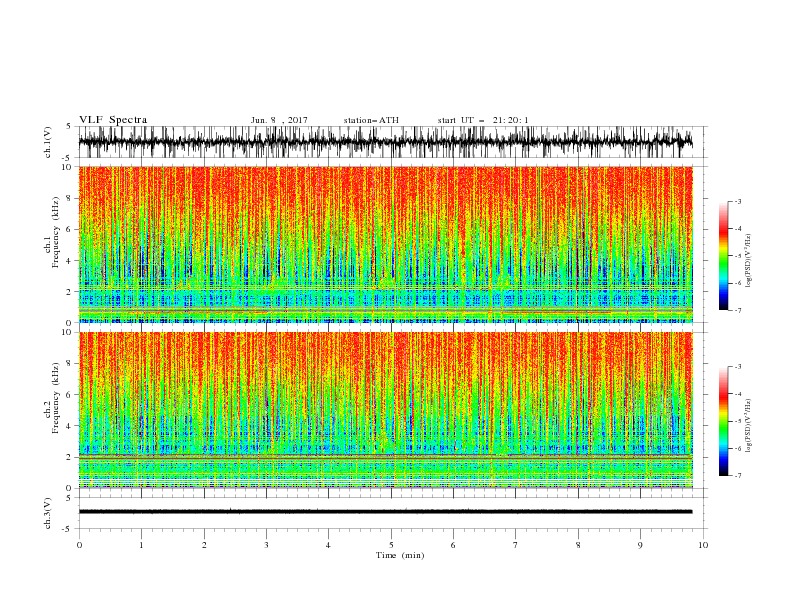792x612 pixels.
Task: Click time axis tick label '6'
Action: click(453, 545)
